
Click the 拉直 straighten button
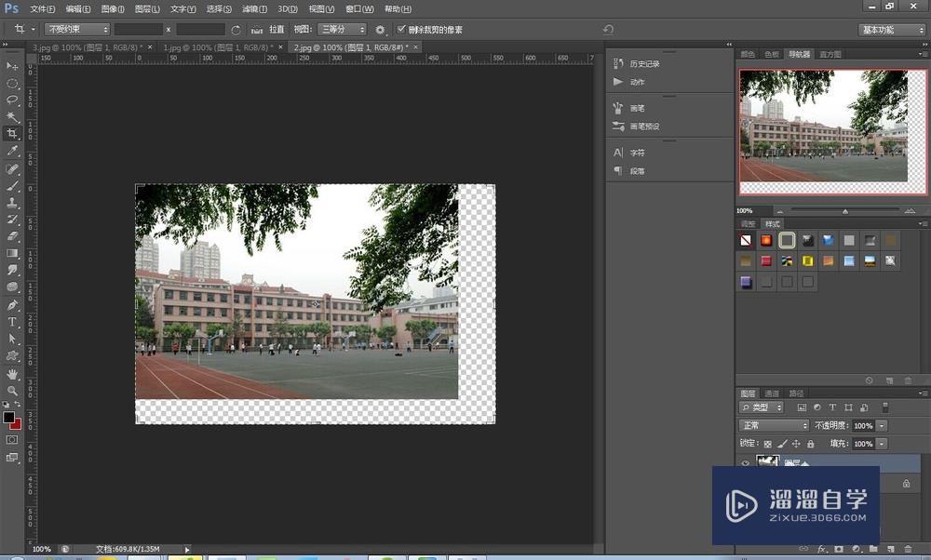(268, 30)
